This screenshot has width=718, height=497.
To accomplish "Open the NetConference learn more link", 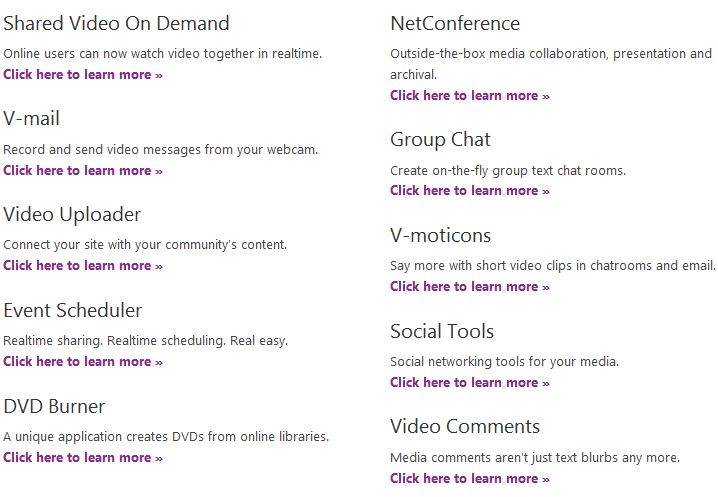I will pyautogui.click(x=470, y=96).
